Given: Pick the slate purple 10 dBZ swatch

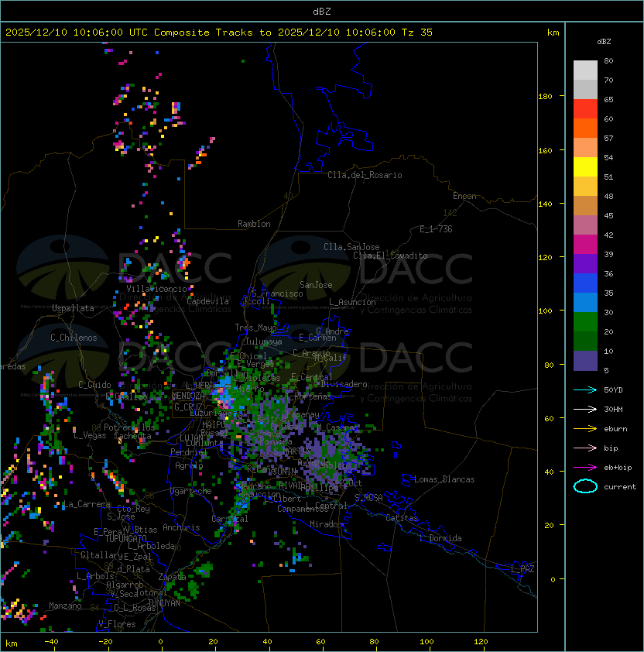Looking at the screenshot, I should tap(585, 361).
